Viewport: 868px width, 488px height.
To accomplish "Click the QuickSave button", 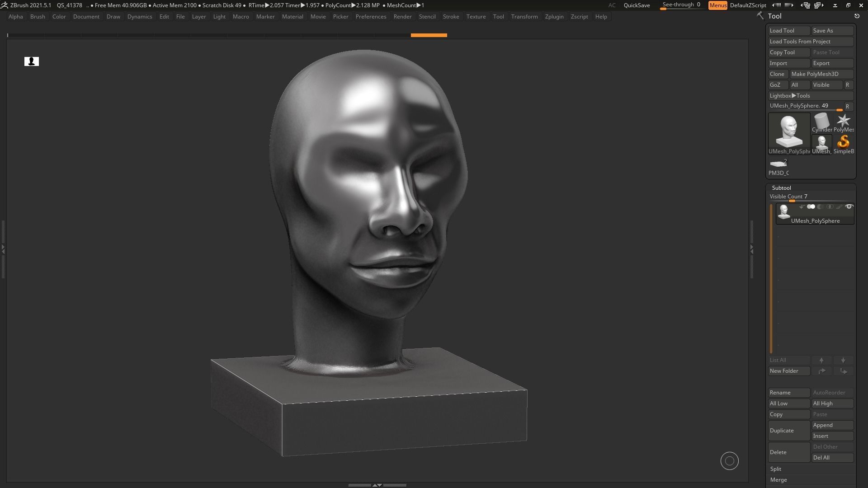I will (637, 5).
